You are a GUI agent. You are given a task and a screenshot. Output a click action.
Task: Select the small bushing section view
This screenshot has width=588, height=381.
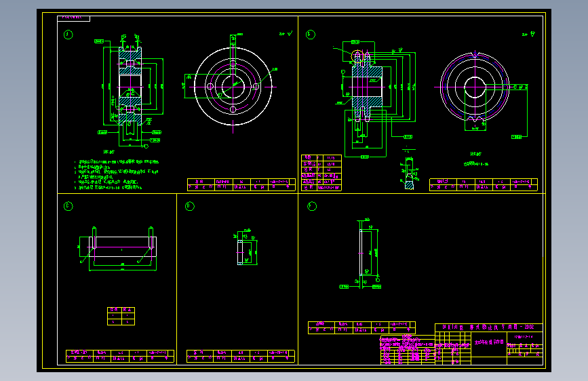click(240, 252)
